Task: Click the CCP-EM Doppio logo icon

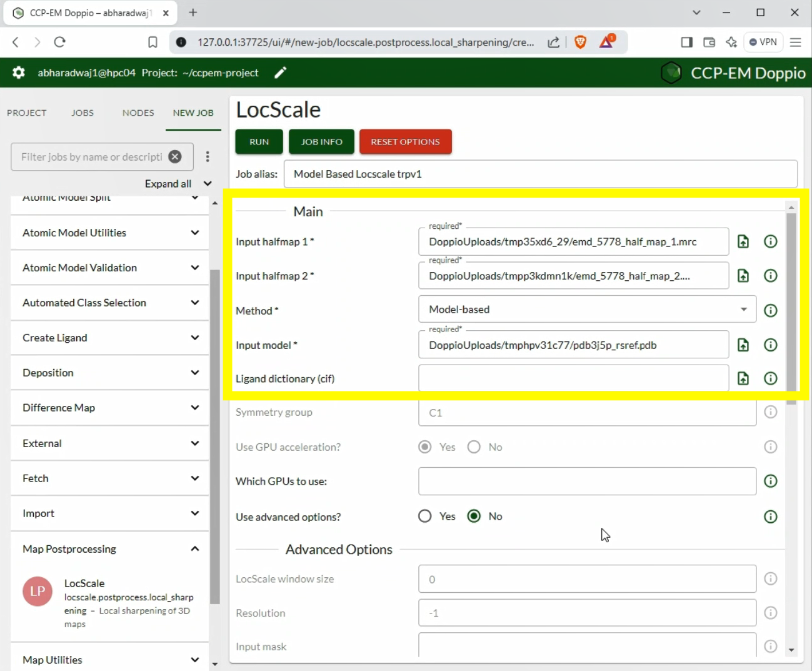Action: click(x=671, y=73)
